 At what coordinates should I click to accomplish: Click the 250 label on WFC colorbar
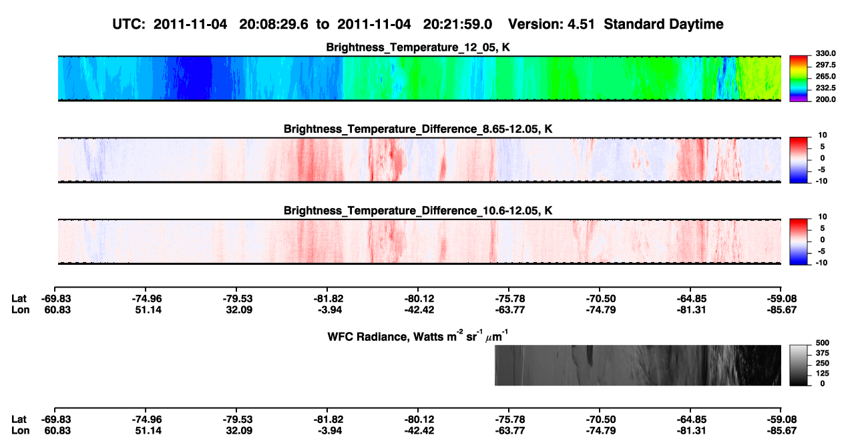(x=822, y=363)
